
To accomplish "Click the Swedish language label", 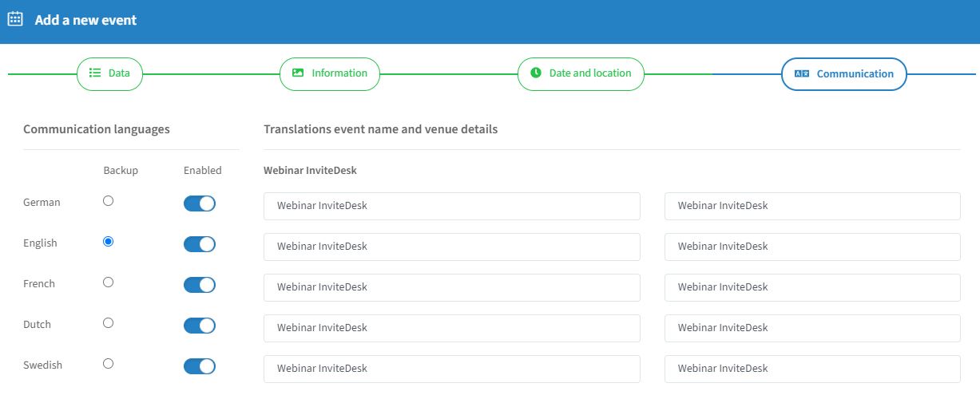I will point(42,365).
